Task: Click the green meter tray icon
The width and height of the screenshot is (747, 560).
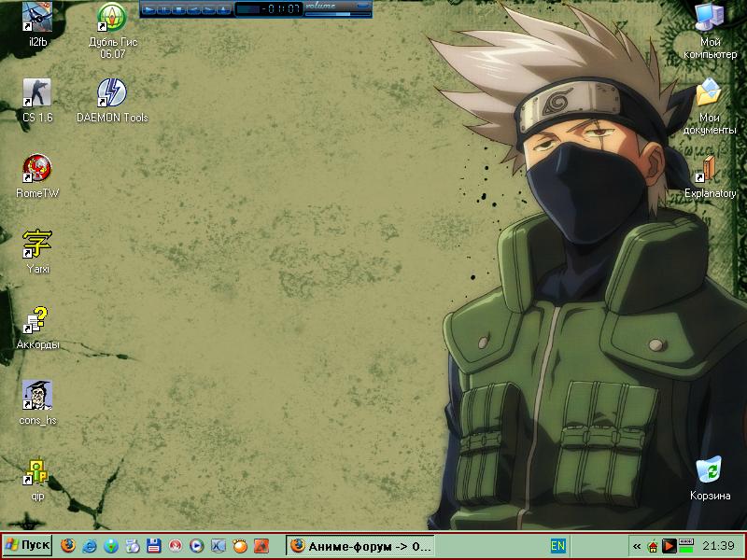Action: 686,546
